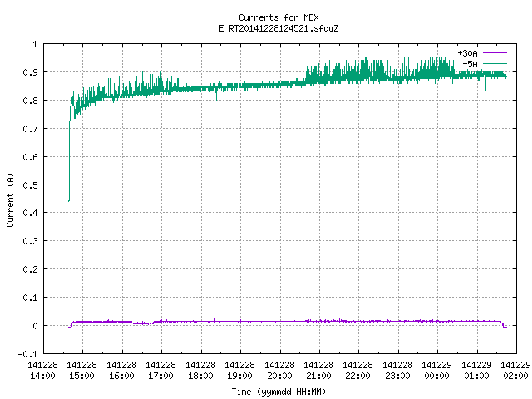Click the green +5A legend line sample
The height and width of the screenshot is (399, 532).
click(x=495, y=63)
